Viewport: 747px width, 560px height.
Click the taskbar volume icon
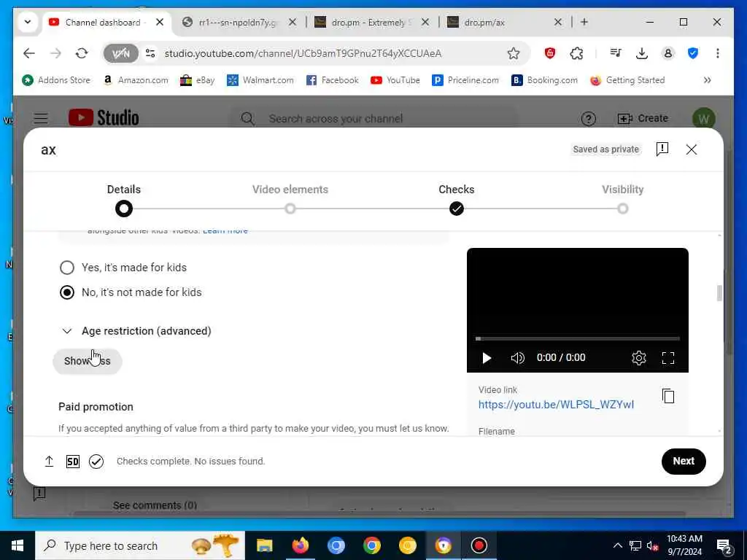point(652,545)
